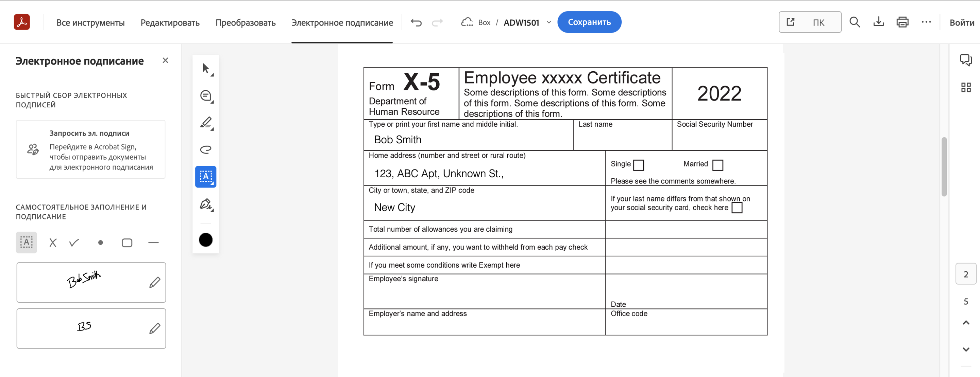Select the checkmark fill tool
This screenshot has width=980, height=377.
click(74, 243)
